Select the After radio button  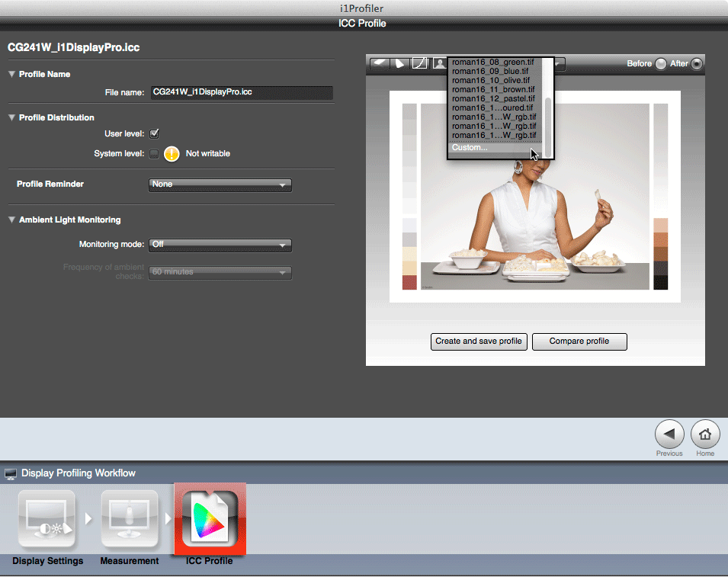click(x=697, y=64)
